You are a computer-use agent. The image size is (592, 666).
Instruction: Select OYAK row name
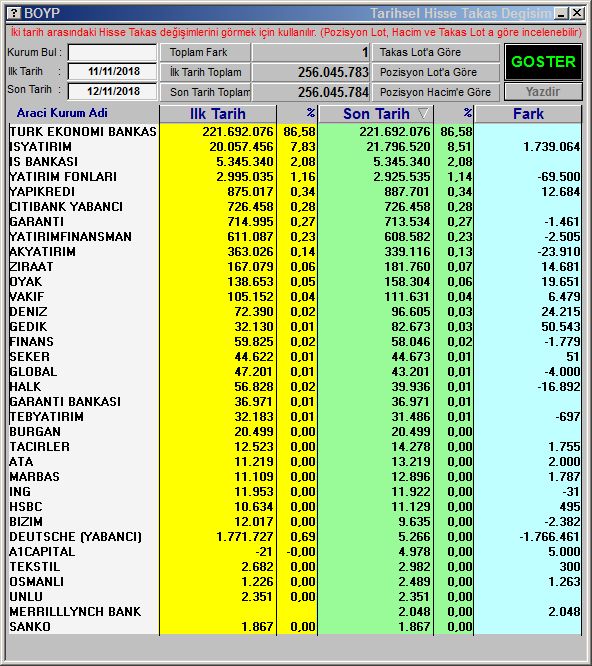tap(26, 282)
